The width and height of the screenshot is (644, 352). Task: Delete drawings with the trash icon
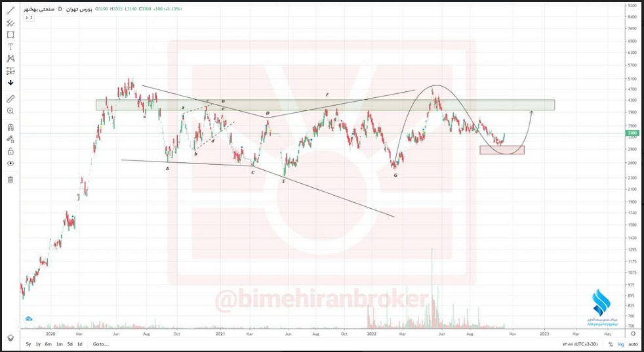click(x=10, y=179)
